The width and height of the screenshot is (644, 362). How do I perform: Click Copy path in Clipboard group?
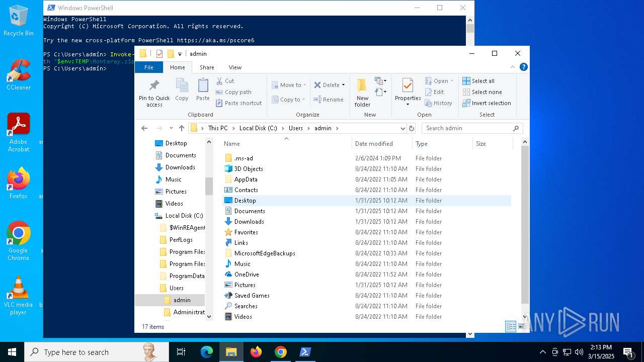click(x=233, y=92)
